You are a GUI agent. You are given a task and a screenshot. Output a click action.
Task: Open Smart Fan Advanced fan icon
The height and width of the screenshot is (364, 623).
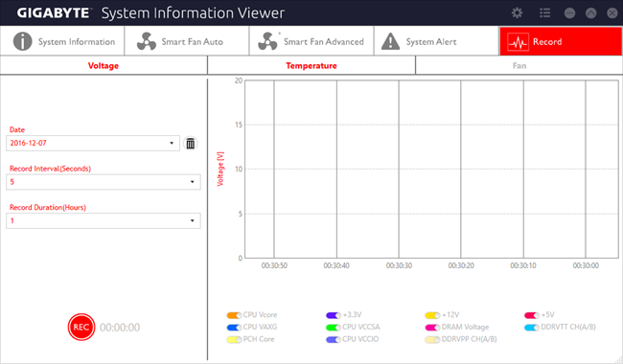click(x=267, y=41)
